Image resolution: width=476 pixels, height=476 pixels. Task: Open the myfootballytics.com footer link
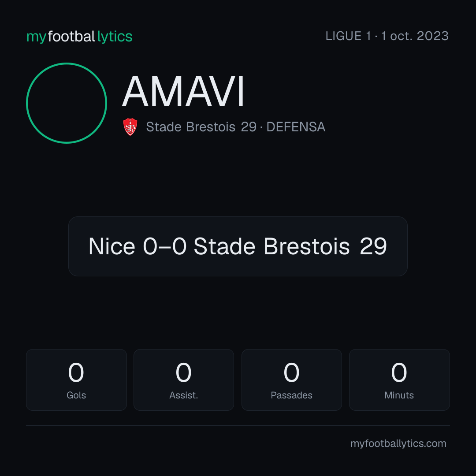398,443
